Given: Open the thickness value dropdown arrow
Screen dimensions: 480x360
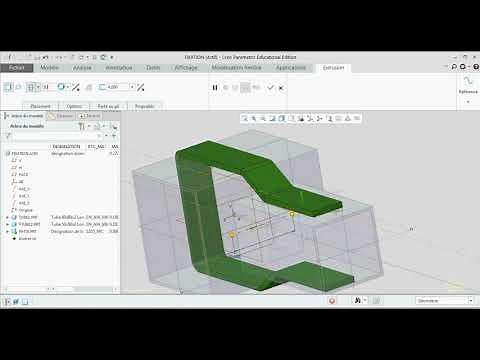Looking at the screenshot, I should coord(132,87).
